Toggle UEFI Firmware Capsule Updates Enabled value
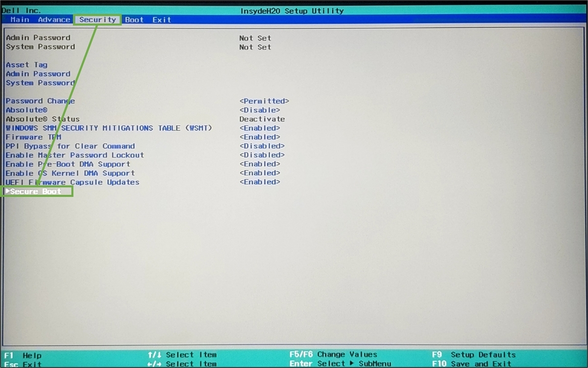The image size is (588, 368). coord(260,182)
